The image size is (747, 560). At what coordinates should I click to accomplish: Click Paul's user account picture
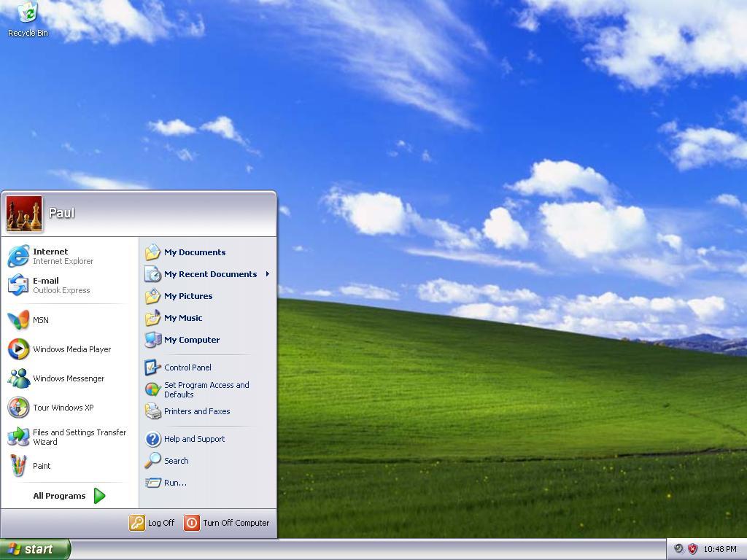24,212
